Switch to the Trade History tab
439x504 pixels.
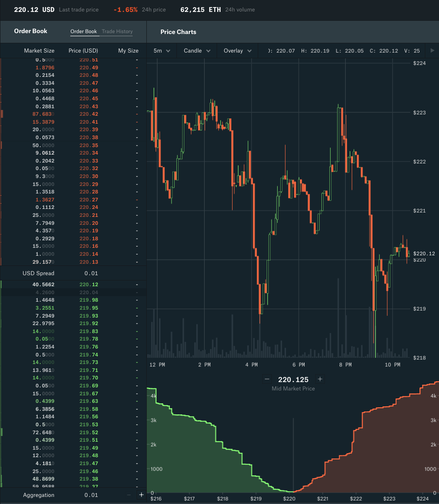pos(117,31)
